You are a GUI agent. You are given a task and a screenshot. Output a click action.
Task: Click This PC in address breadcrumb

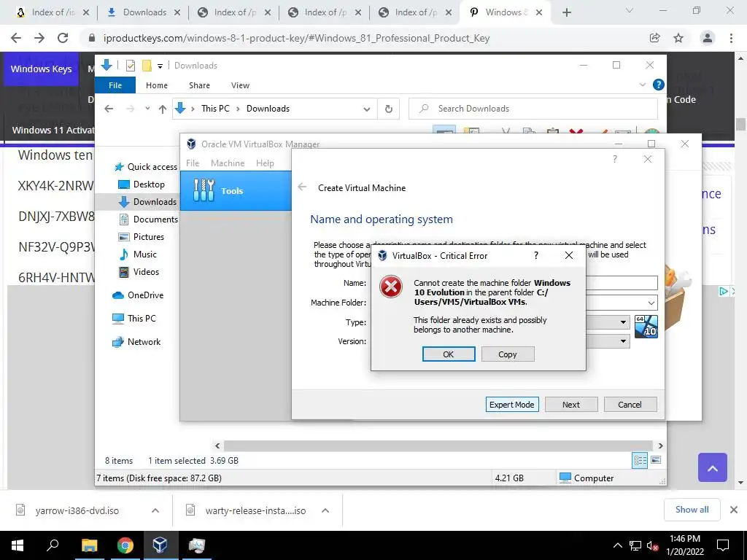215,109
